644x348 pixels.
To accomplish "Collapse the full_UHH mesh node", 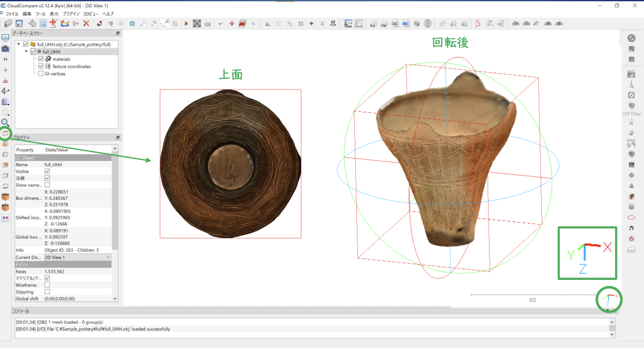I will (x=26, y=51).
